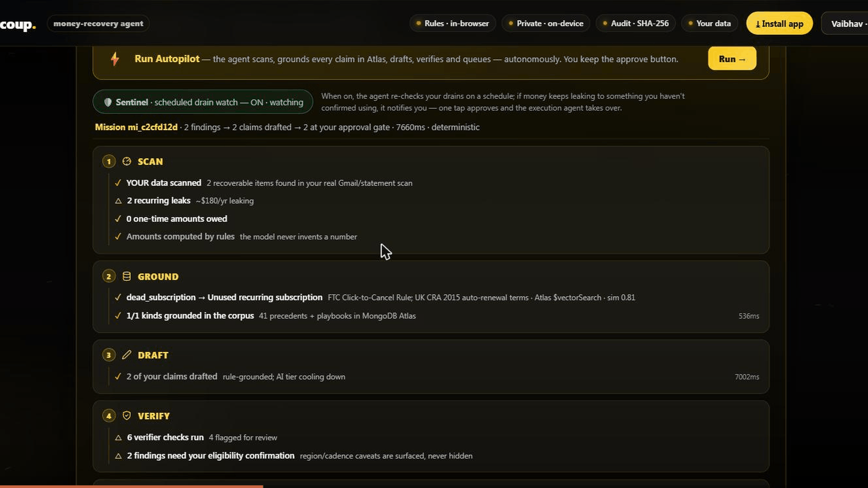The image size is (868, 488).
Task: Click the '~$180/yr leaking' text
Action: pyautogui.click(x=225, y=201)
